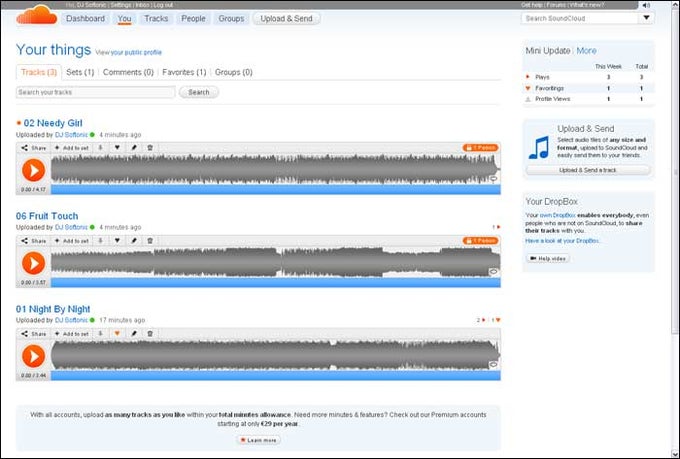
Task: Download the 02 Needy Girl track
Action: coord(100,148)
